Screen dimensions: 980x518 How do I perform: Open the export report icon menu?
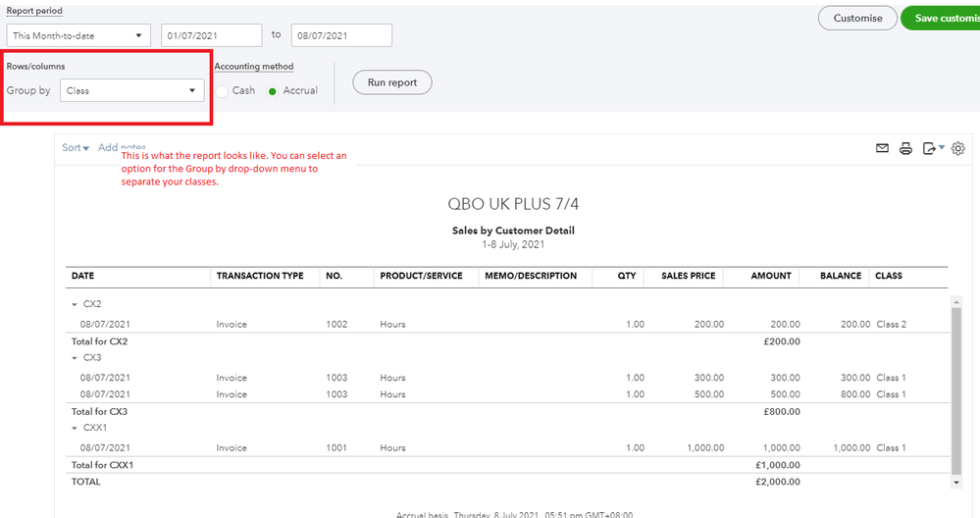[x=933, y=148]
